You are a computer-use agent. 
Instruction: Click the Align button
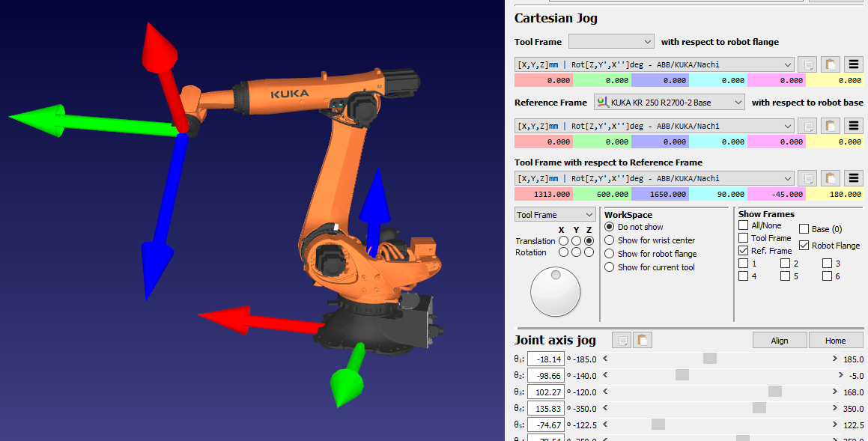(780, 341)
